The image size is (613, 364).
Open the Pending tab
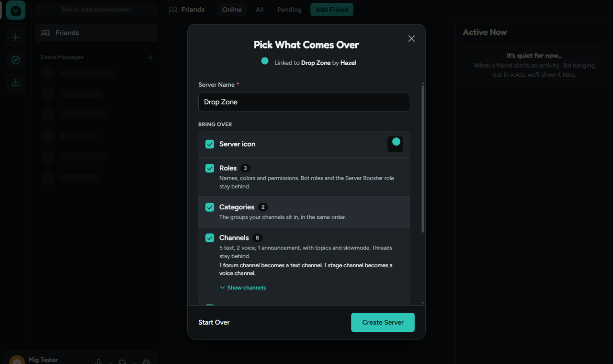pyautogui.click(x=289, y=10)
